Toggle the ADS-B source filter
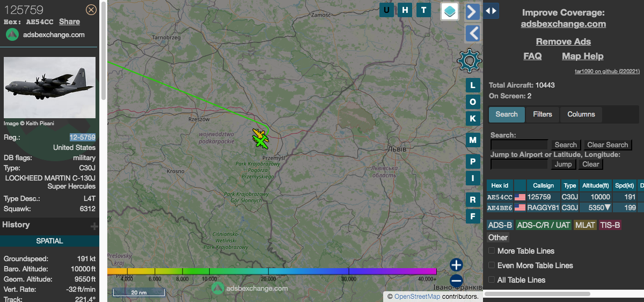 (500, 225)
